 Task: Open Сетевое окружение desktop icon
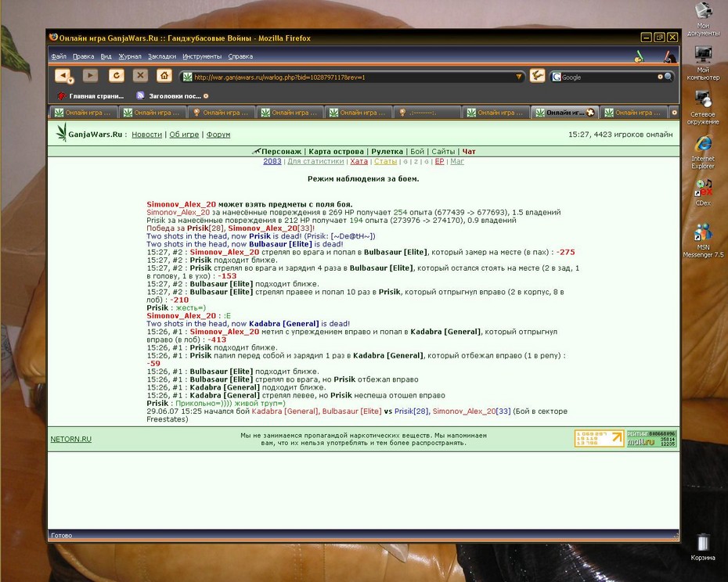coord(703,108)
